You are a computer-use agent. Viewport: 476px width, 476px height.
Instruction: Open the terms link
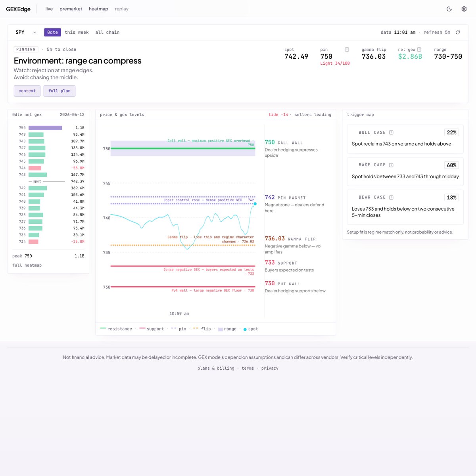(248, 369)
